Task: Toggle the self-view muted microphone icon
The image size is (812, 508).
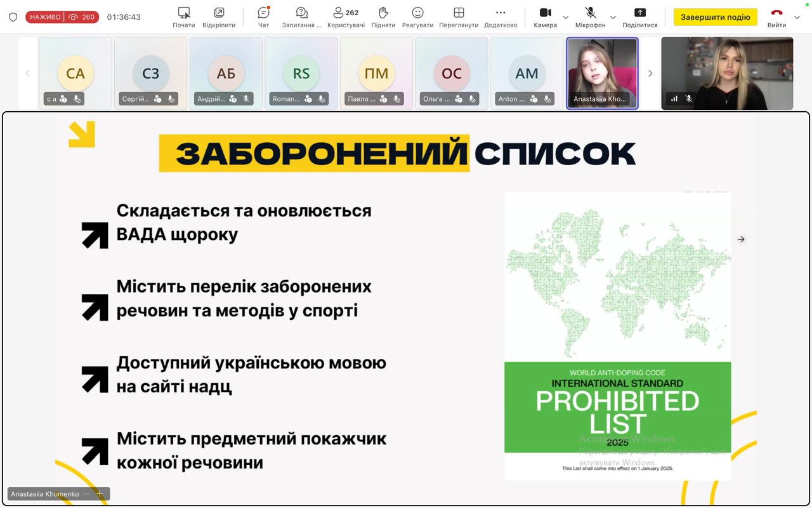Action: 688,99
